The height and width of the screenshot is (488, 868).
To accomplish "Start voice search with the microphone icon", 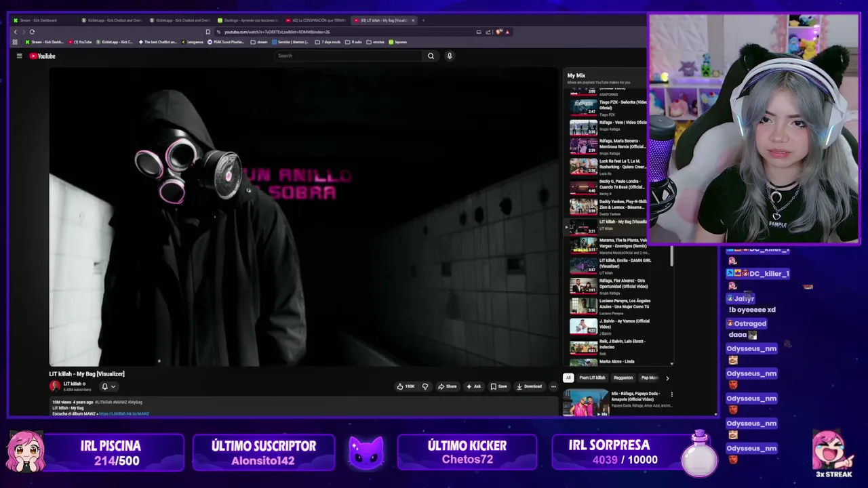I will 449,56.
